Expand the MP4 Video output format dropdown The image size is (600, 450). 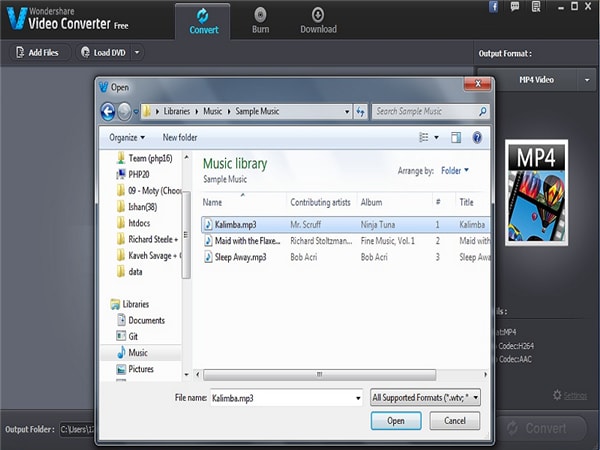tap(587, 80)
